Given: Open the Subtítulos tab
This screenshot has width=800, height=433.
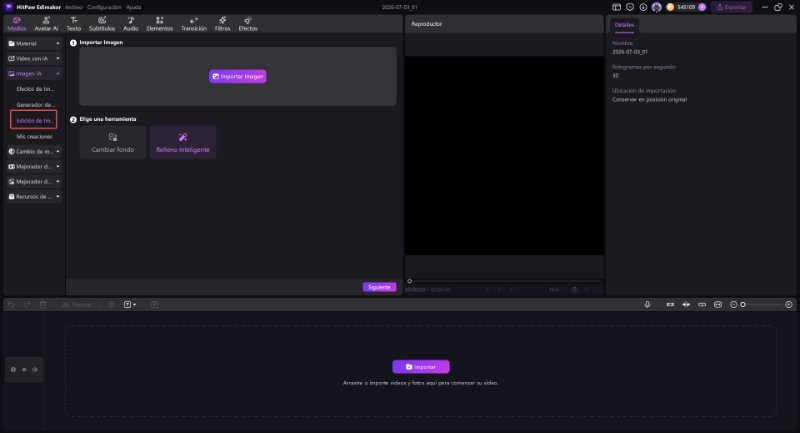Looking at the screenshot, I should tap(102, 24).
